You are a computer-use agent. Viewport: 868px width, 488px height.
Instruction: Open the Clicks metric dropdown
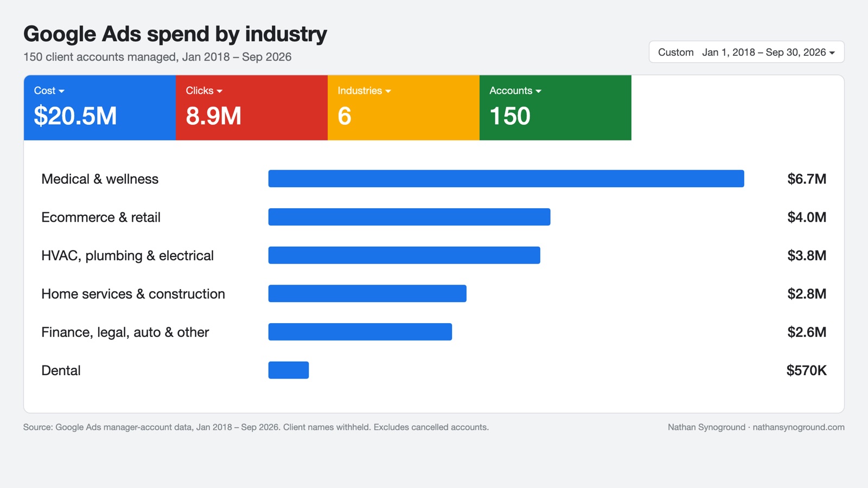pyautogui.click(x=204, y=91)
